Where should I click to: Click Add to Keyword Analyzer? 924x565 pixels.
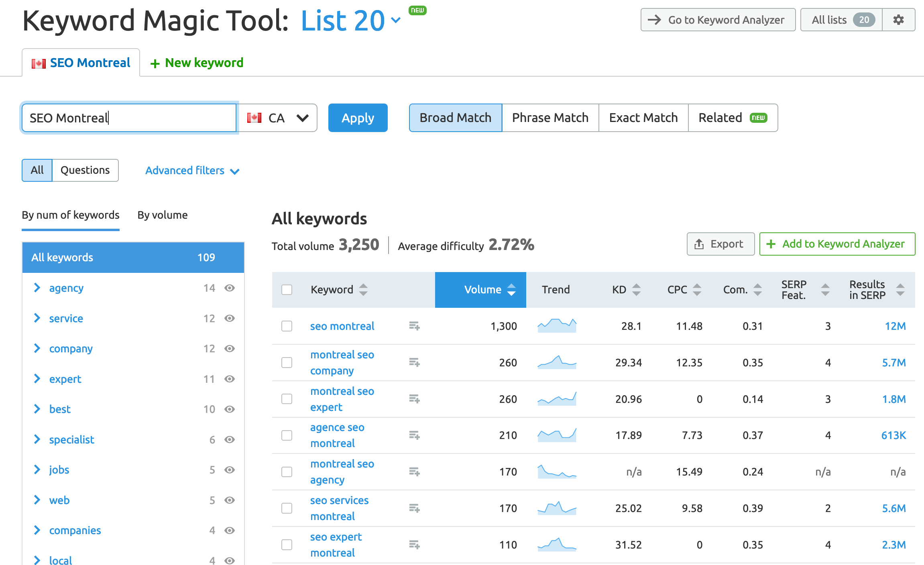pyautogui.click(x=837, y=244)
